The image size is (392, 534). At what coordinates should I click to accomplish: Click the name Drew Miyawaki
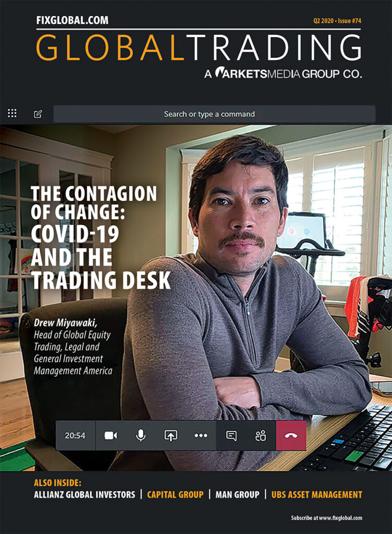tap(65, 323)
